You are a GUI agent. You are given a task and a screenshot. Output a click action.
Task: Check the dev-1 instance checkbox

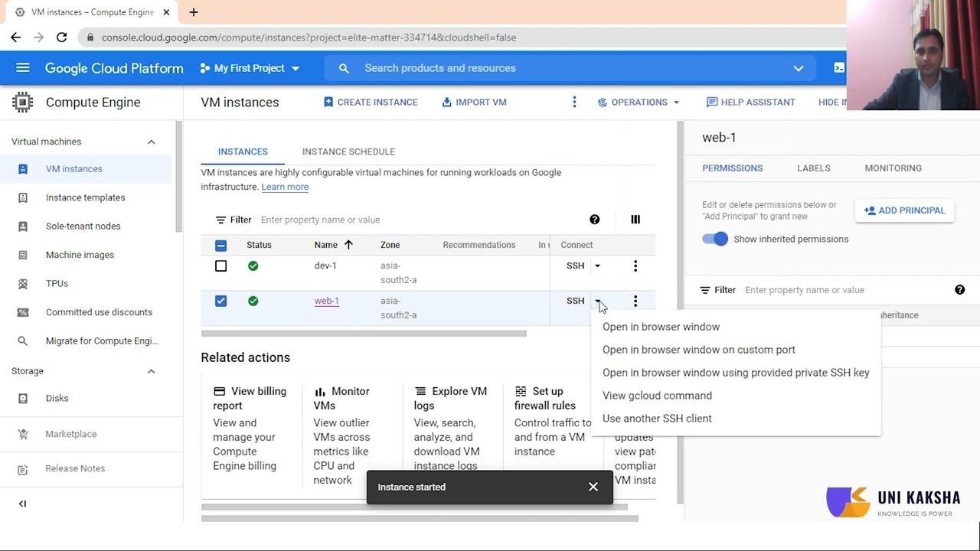[220, 266]
